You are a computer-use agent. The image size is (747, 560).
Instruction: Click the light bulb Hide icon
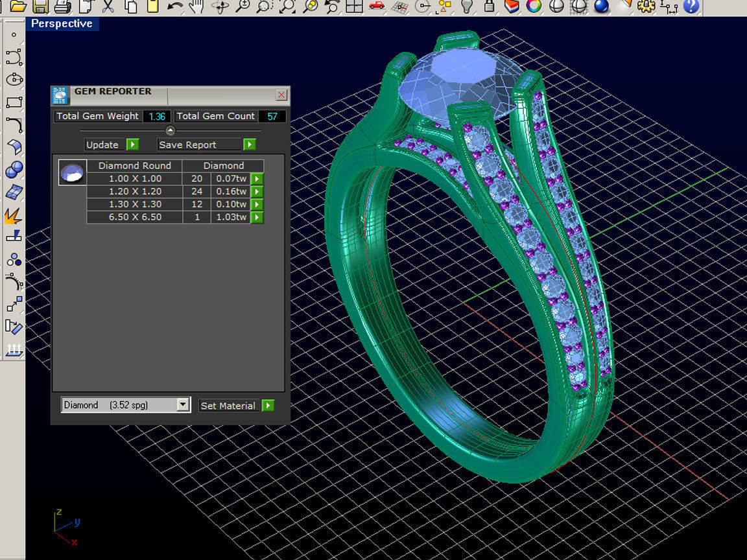[467, 6]
